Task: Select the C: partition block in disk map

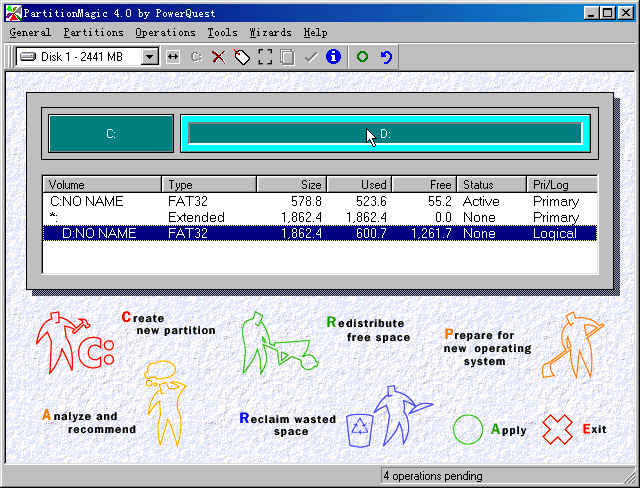Action: 111,134
